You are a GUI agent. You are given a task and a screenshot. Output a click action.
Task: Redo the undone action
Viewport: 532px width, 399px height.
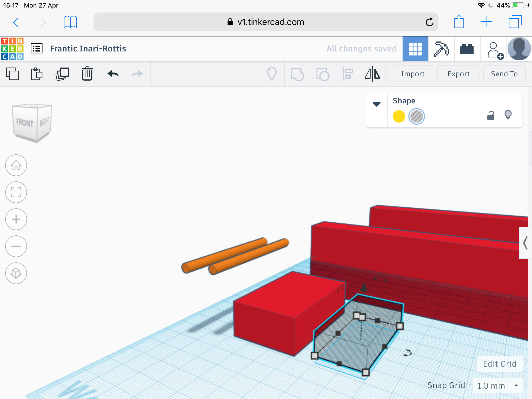point(137,74)
